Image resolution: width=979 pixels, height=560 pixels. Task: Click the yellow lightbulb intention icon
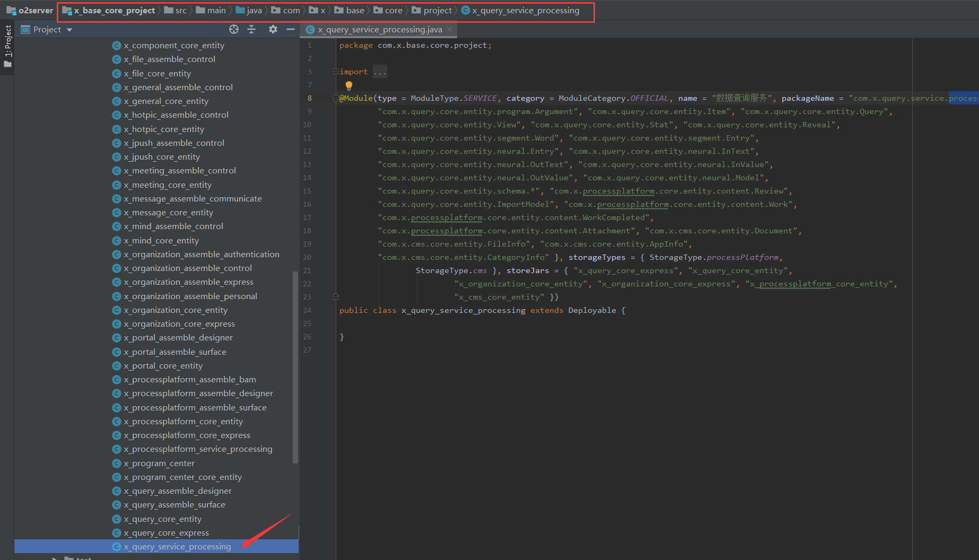coord(348,85)
